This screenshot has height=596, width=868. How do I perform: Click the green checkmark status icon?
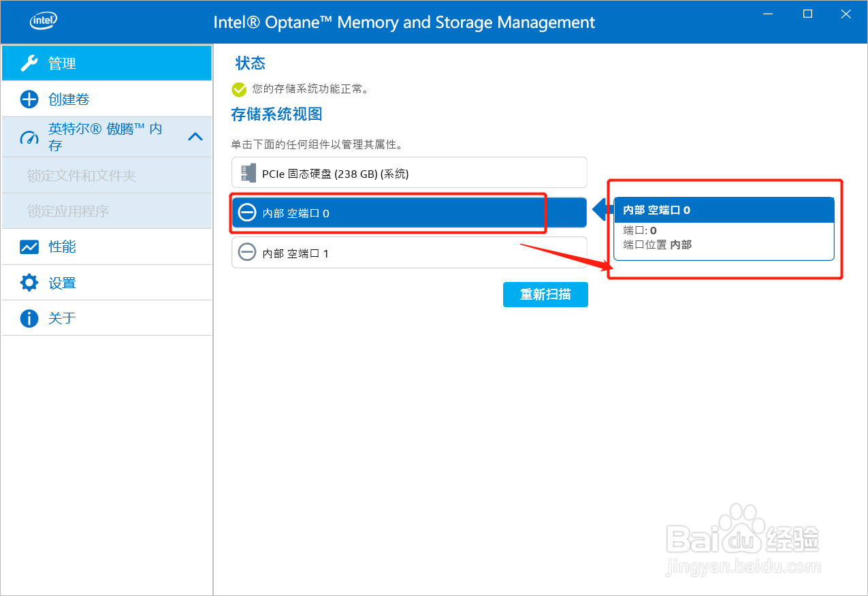pos(239,89)
